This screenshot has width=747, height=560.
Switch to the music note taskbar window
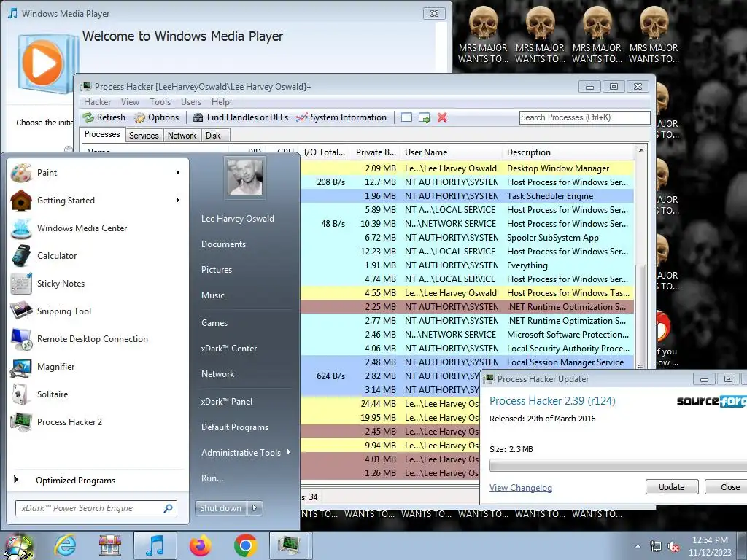pyautogui.click(x=155, y=545)
